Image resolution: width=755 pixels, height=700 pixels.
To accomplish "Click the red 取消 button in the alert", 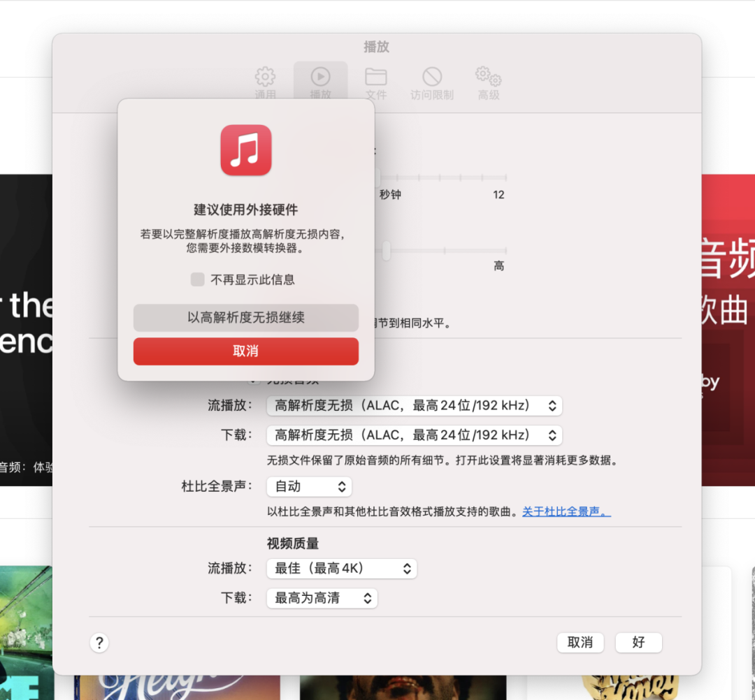I will [x=245, y=351].
